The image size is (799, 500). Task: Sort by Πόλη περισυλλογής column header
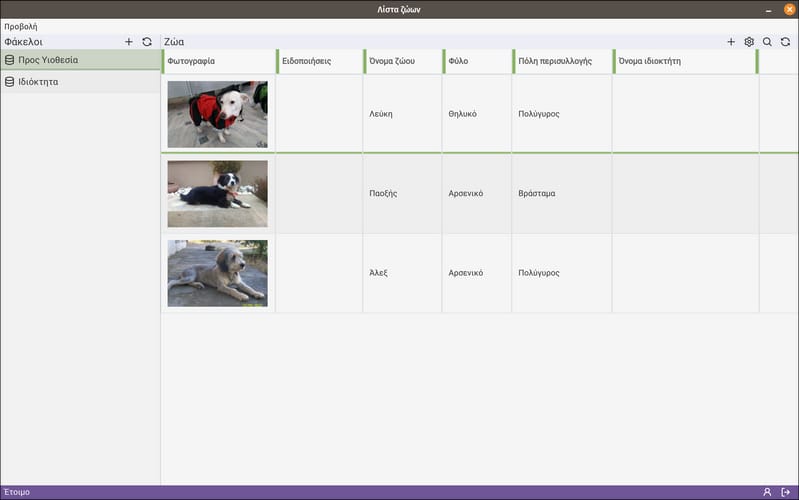click(x=563, y=61)
